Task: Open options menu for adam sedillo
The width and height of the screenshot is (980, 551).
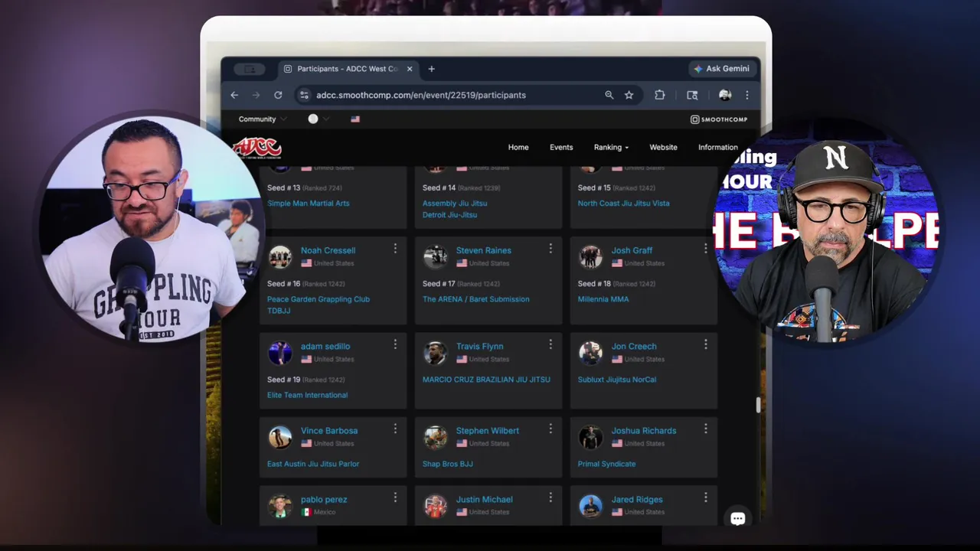Action: pos(395,344)
